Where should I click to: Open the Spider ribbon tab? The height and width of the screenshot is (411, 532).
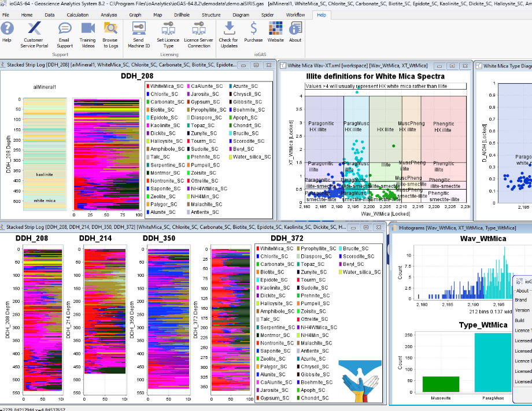click(x=267, y=15)
